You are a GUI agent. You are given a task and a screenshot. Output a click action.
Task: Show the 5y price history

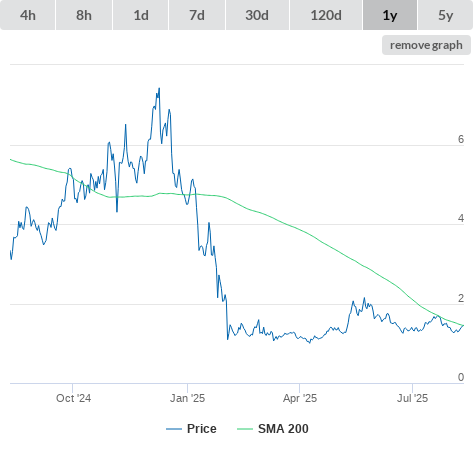[445, 15]
